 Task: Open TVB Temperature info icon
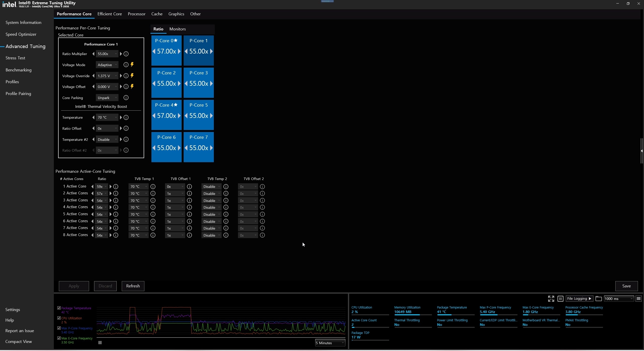(126, 117)
